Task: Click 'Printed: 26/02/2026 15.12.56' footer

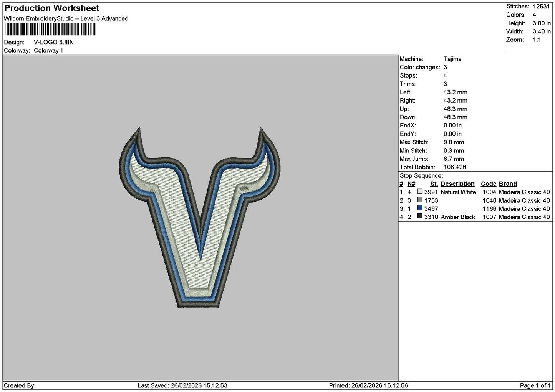Action: coord(368,386)
